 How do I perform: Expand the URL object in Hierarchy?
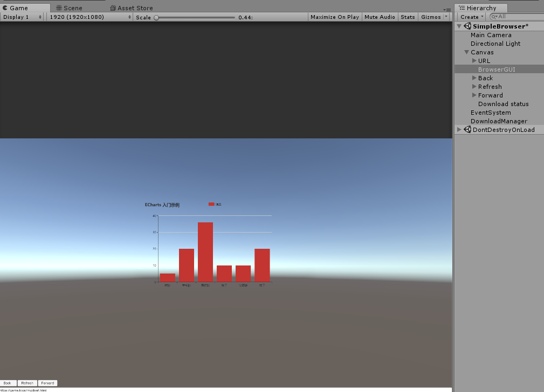pyautogui.click(x=474, y=60)
